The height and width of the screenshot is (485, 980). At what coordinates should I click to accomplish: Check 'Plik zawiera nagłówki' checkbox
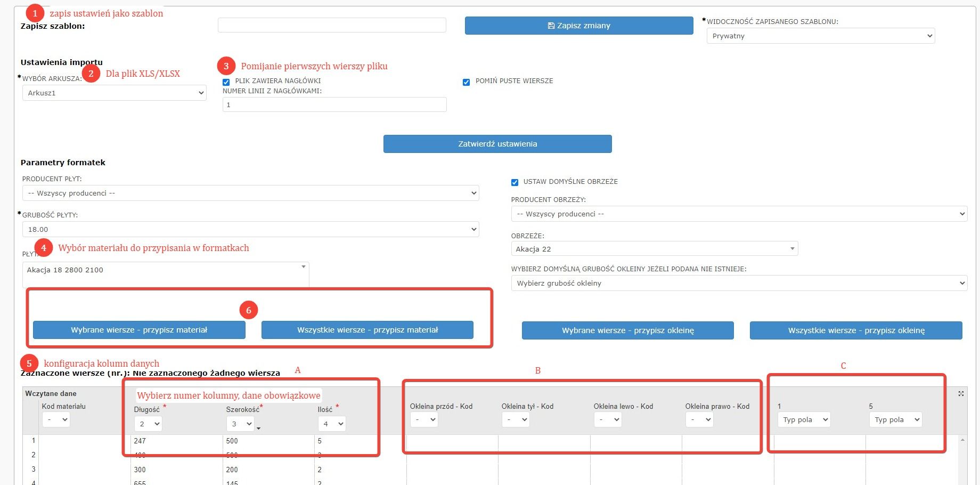(226, 82)
